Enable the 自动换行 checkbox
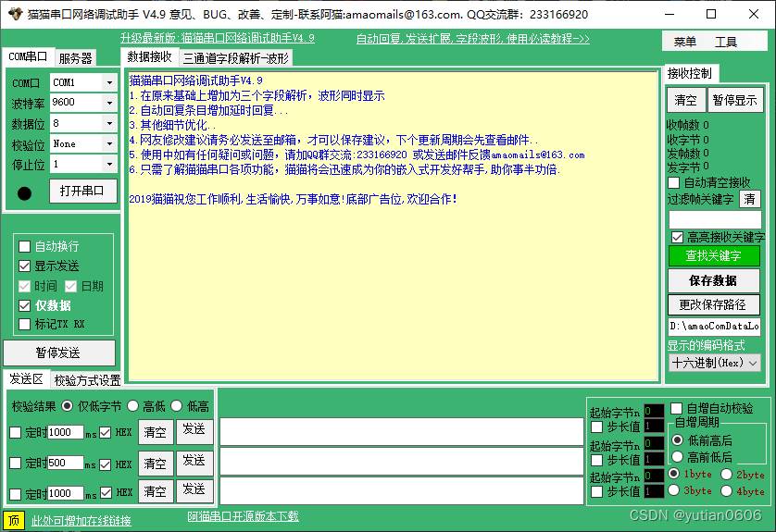Image resolution: width=776 pixels, height=532 pixels. pos(24,246)
